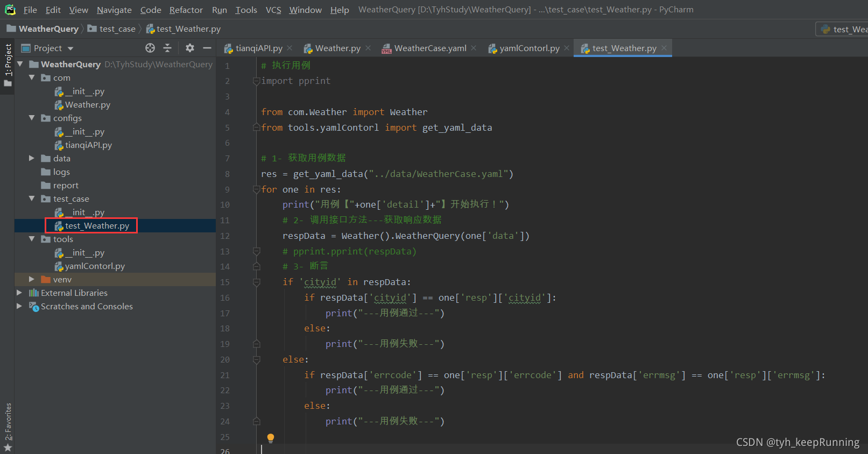Screen dimensions: 868x454
Task: Close the tianqiAPI.py tab
Action: point(290,48)
